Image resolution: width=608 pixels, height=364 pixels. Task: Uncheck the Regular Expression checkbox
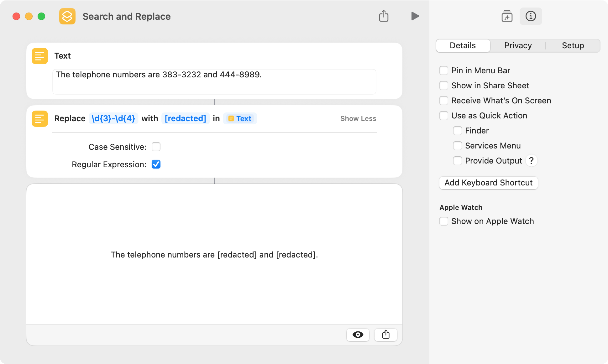[x=156, y=164]
